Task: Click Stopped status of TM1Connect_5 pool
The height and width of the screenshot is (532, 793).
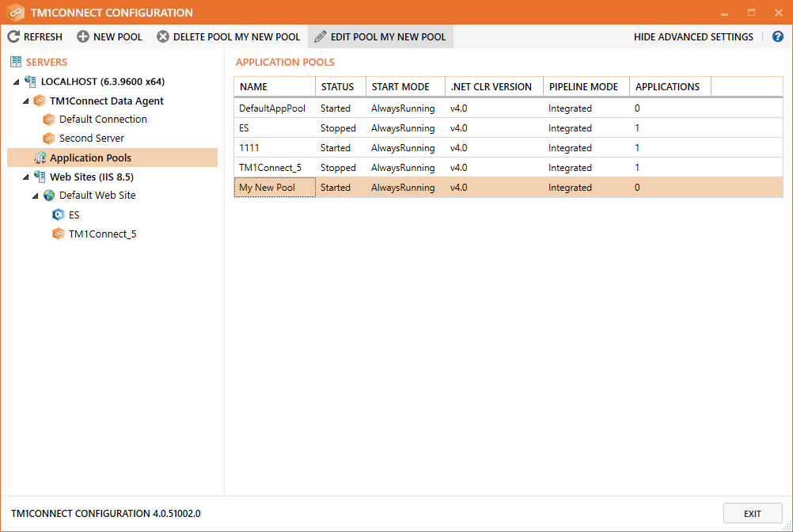Action: click(338, 167)
